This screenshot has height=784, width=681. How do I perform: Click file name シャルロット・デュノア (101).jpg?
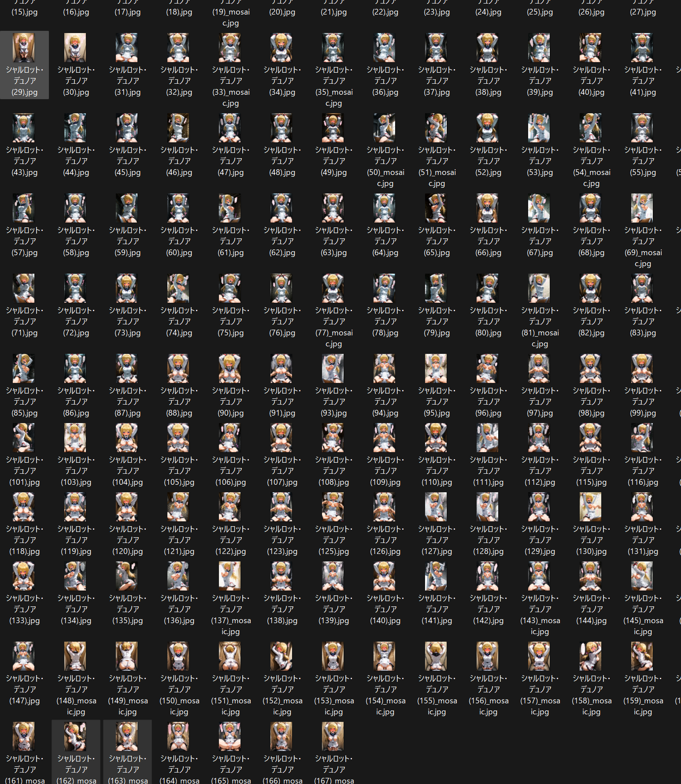[x=25, y=471]
